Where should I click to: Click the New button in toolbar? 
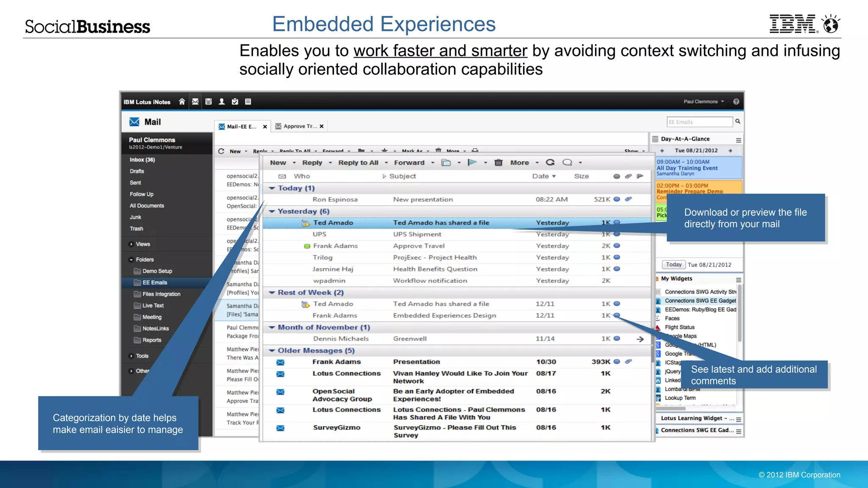[x=278, y=163]
